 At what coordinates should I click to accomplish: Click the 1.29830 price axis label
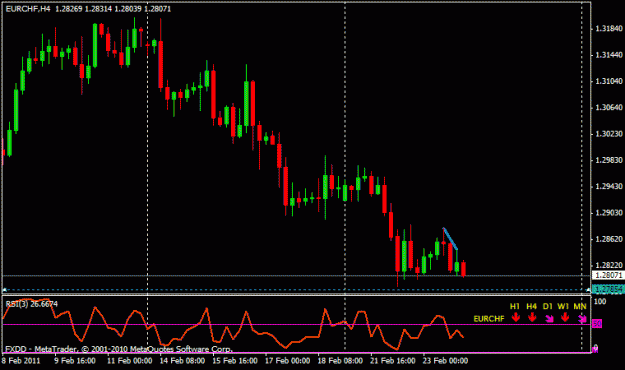pos(609,160)
